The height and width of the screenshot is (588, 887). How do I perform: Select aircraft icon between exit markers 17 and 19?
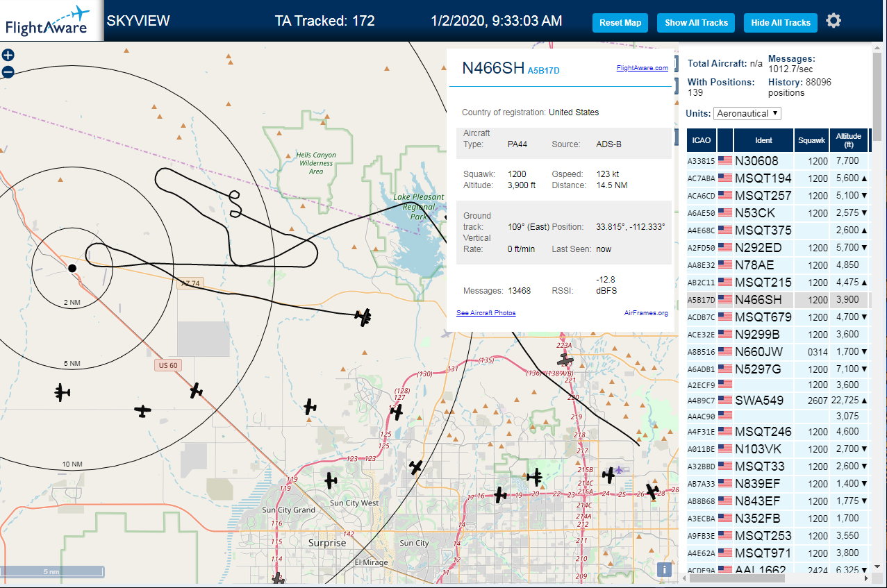coord(500,495)
